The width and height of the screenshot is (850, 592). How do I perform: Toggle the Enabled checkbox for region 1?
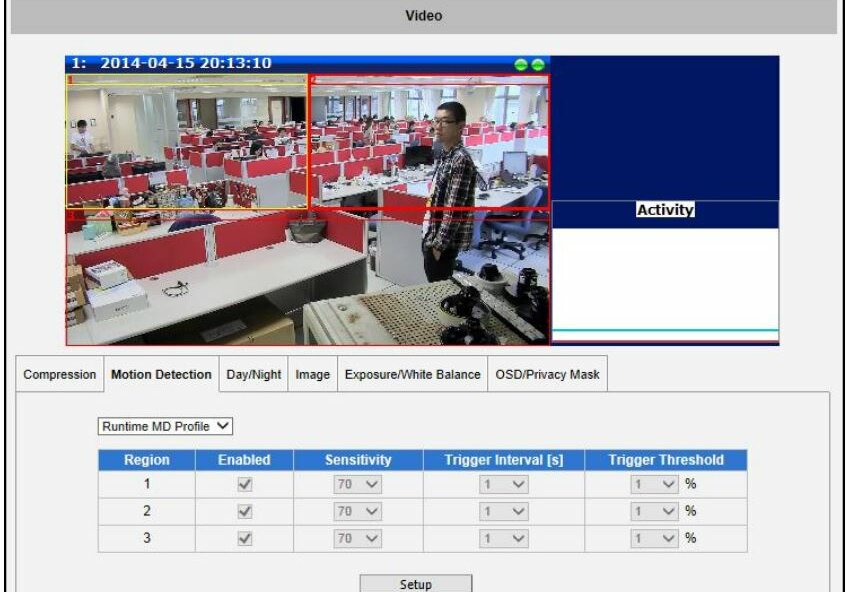[244, 484]
